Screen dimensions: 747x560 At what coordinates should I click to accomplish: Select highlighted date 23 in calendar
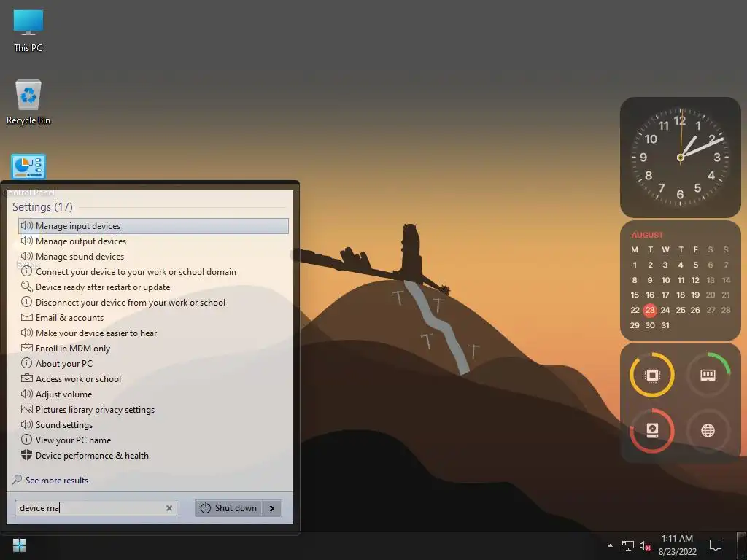[650, 311]
